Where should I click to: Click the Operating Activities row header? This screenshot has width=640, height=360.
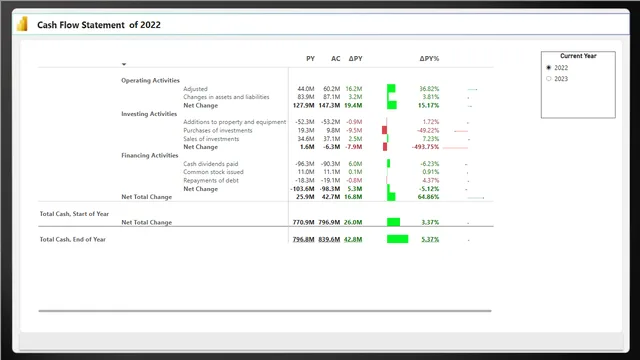click(150, 80)
